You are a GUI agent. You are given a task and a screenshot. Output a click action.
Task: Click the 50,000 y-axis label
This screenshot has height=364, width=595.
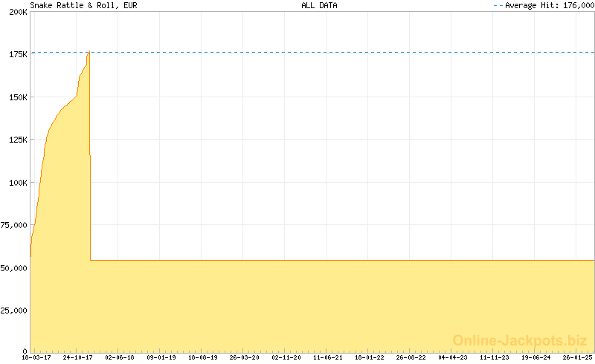(15, 267)
